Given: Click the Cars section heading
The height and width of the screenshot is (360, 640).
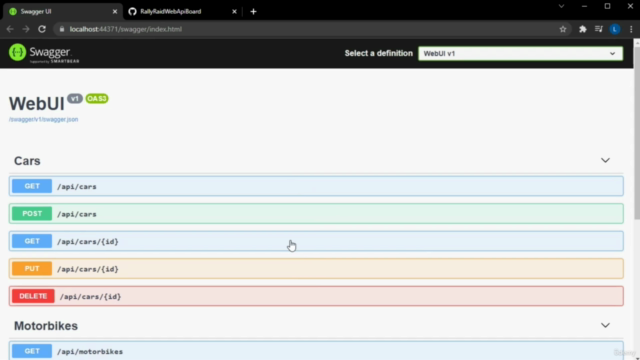Looking at the screenshot, I should click(x=27, y=161).
